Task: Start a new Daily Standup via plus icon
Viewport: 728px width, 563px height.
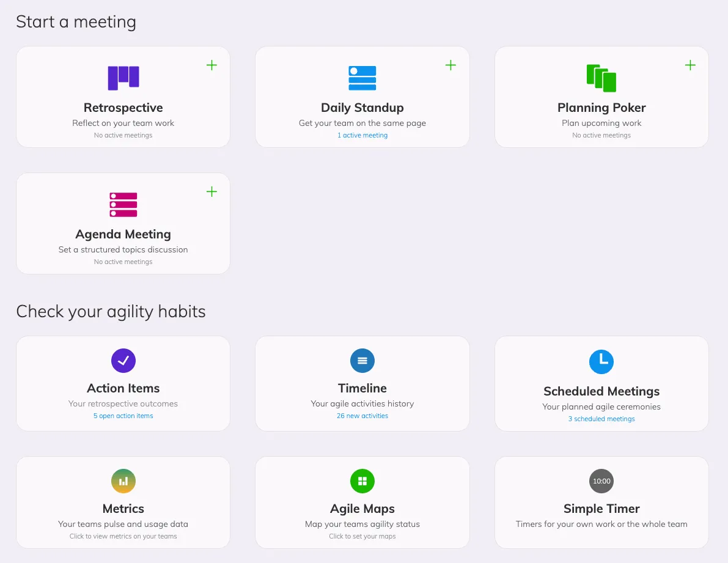Action: [x=451, y=65]
